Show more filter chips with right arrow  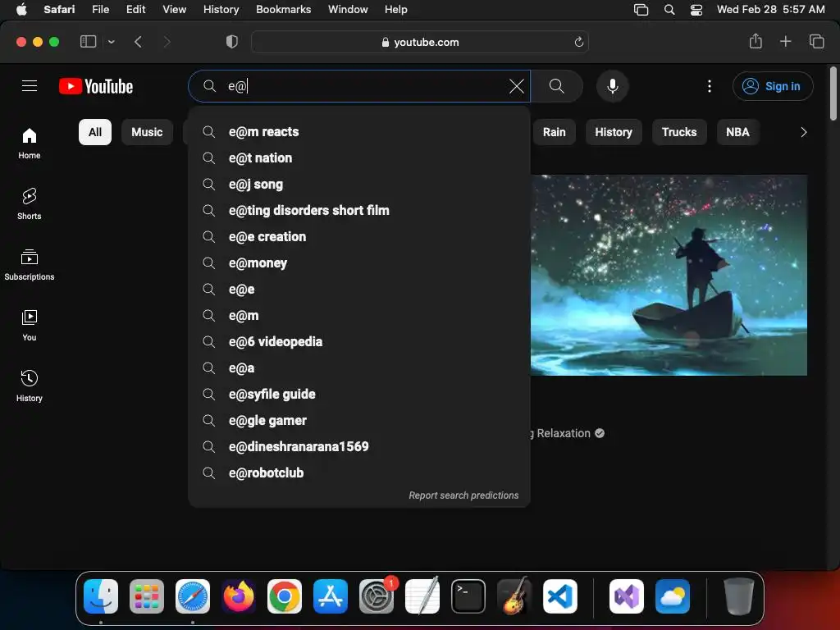pos(803,132)
